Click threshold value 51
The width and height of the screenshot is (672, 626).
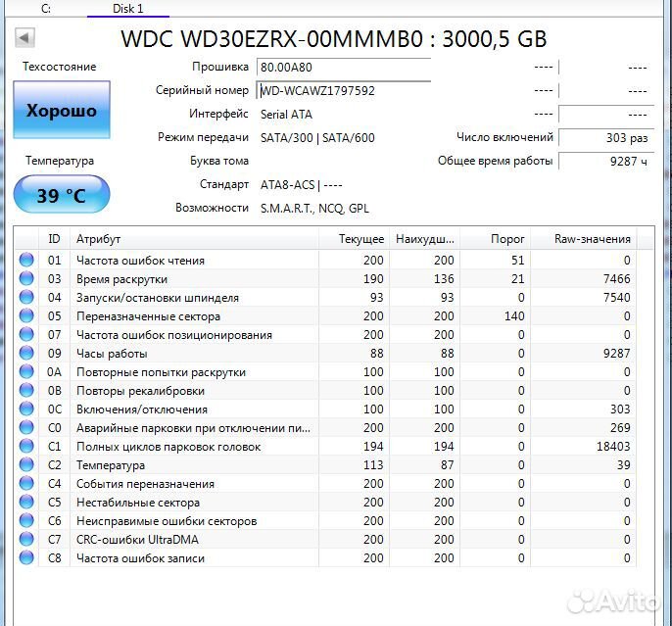(x=517, y=260)
